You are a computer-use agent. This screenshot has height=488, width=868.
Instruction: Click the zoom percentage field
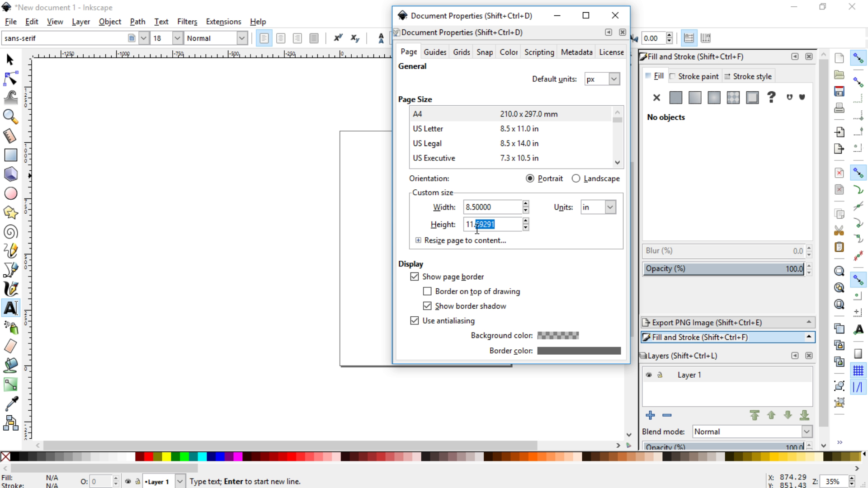click(834, 481)
